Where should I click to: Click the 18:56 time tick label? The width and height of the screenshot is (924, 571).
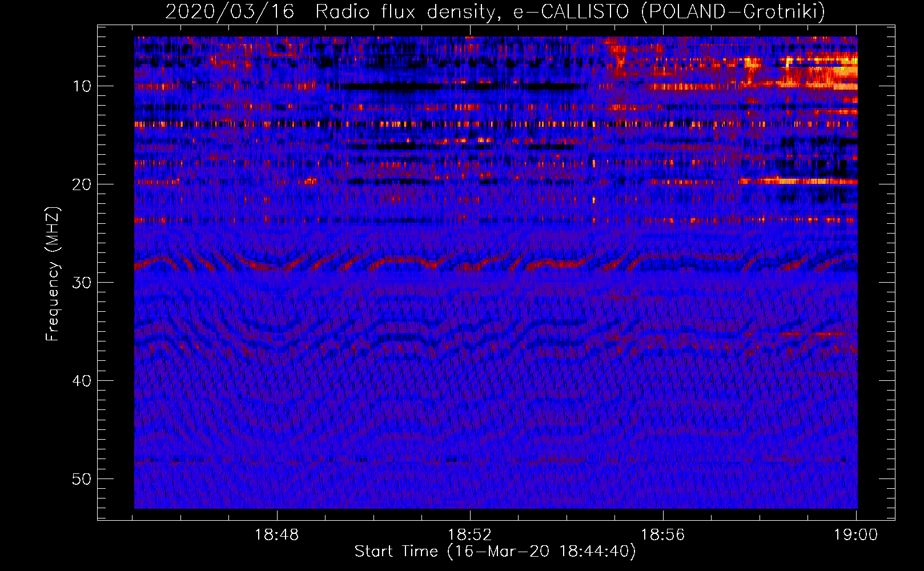tap(662, 535)
